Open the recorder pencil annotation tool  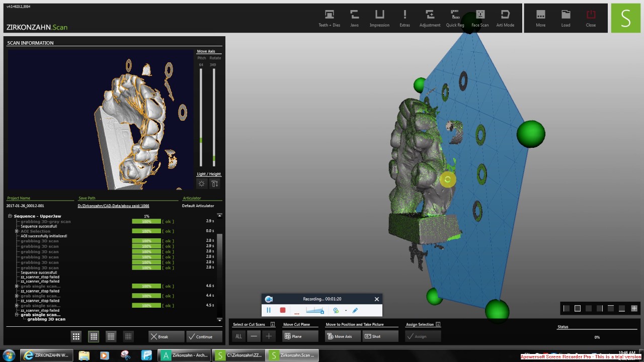pyautogui.click(x=355, y=311)
